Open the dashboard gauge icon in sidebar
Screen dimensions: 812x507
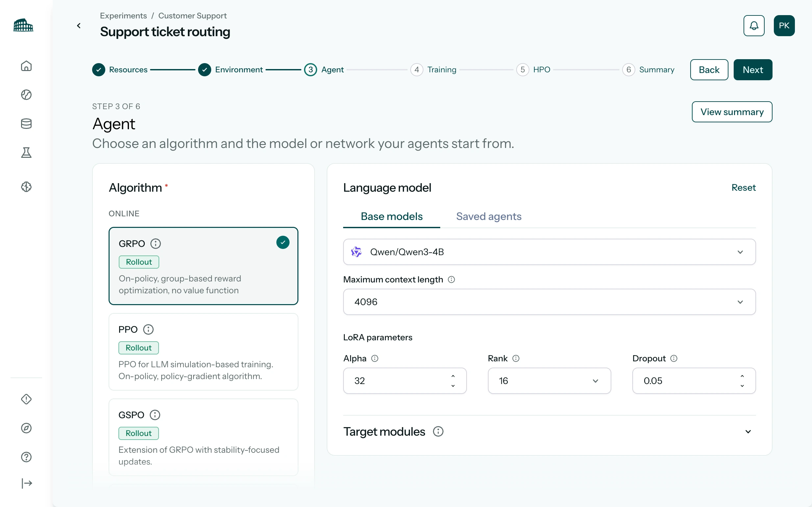tap(26, 95)
